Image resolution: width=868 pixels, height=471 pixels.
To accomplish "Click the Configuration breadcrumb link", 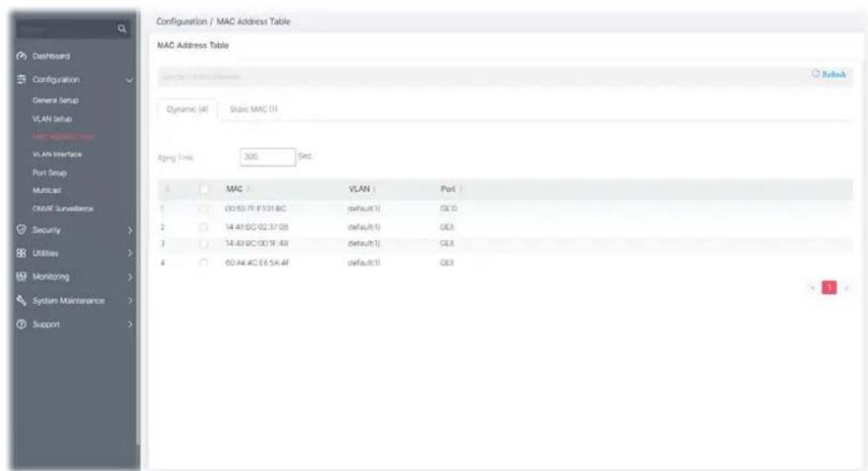I will pos(182,22).
